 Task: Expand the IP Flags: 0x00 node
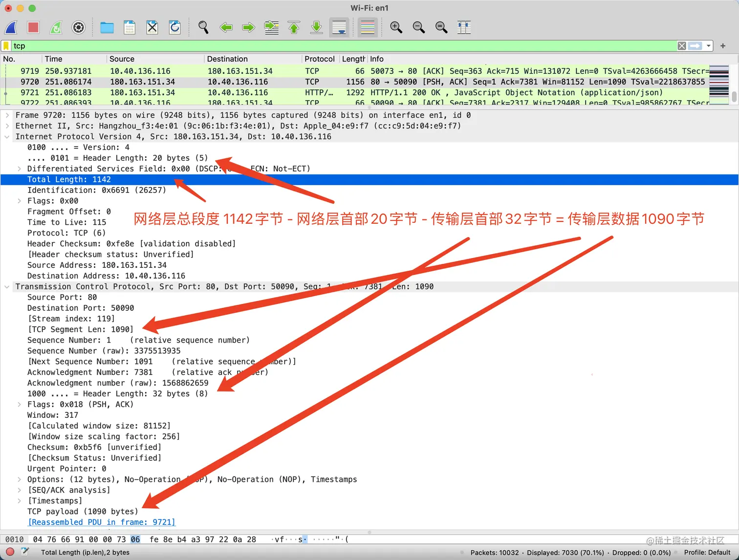click(x=19, y=201)
